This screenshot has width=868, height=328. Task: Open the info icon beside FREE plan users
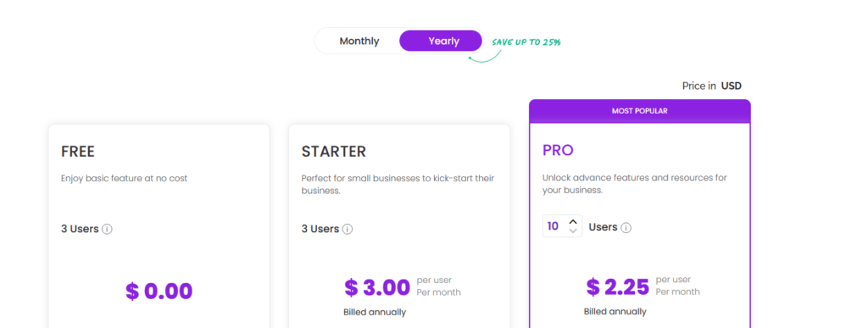click(x=108, y=229)
